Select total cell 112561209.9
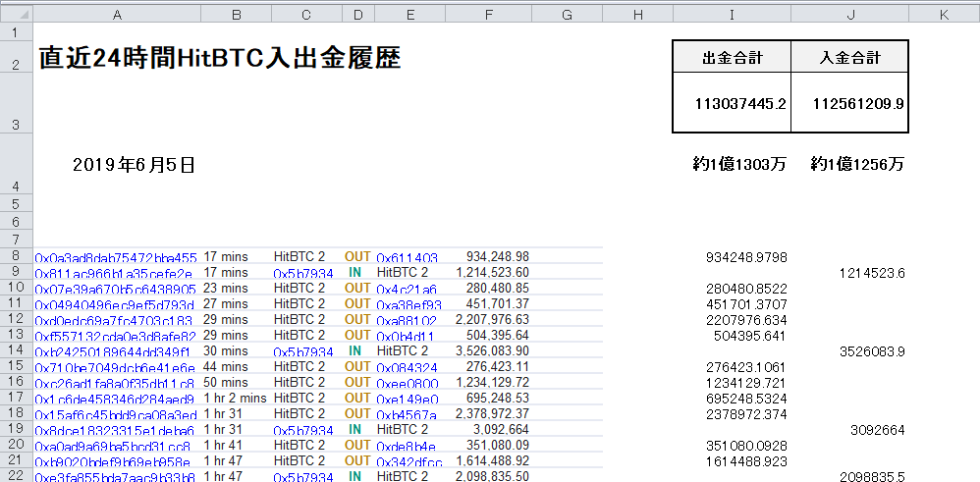980x482 pixels. 849,102
